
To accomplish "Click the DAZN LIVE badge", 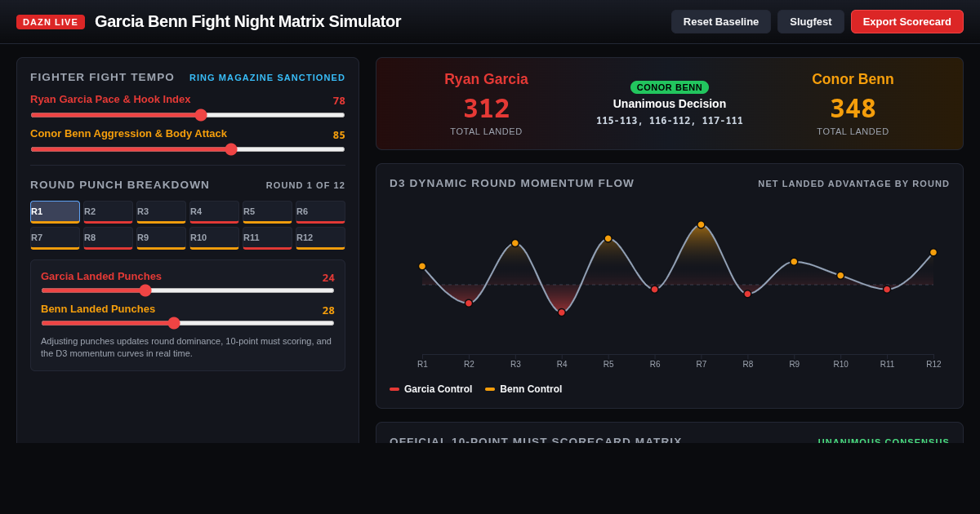I will point(51,22).
